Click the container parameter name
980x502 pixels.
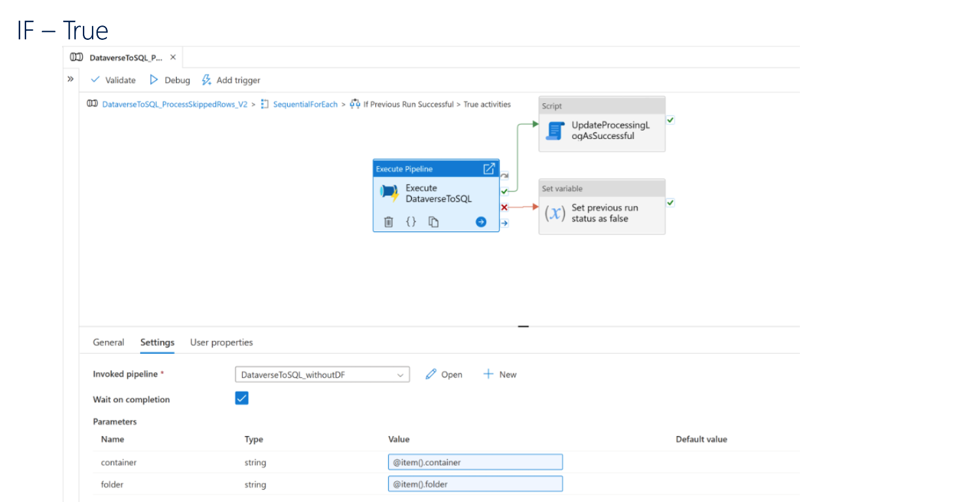[x=119, y=463]
